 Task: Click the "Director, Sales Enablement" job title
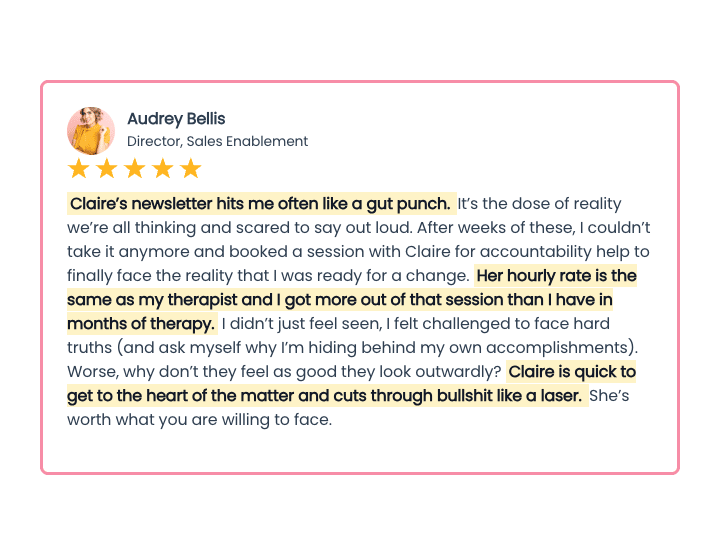coord(217,141)
